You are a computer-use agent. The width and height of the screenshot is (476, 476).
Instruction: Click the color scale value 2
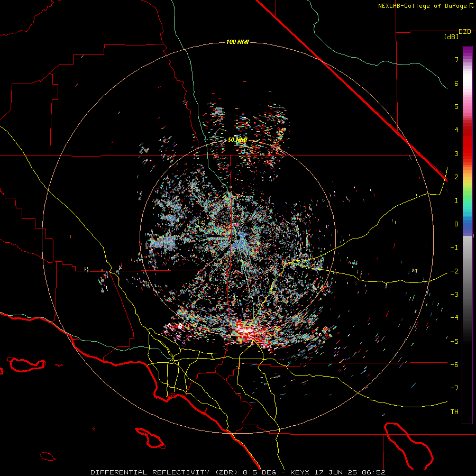[x=456, y=177]
